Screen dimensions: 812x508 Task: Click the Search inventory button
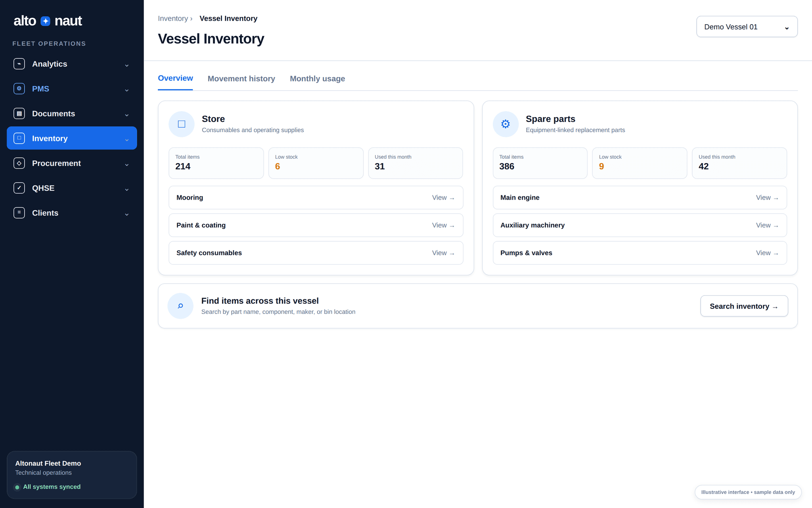[744, 306]
